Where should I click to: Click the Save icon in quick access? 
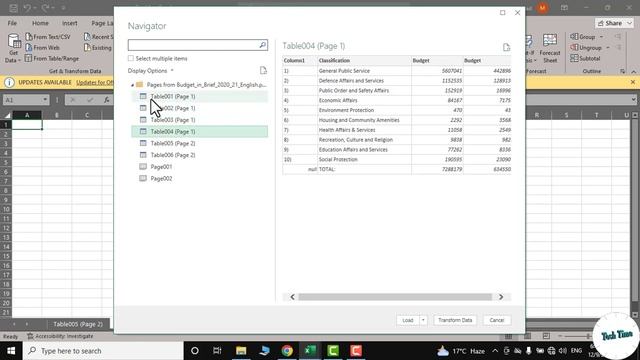point(13,8)
